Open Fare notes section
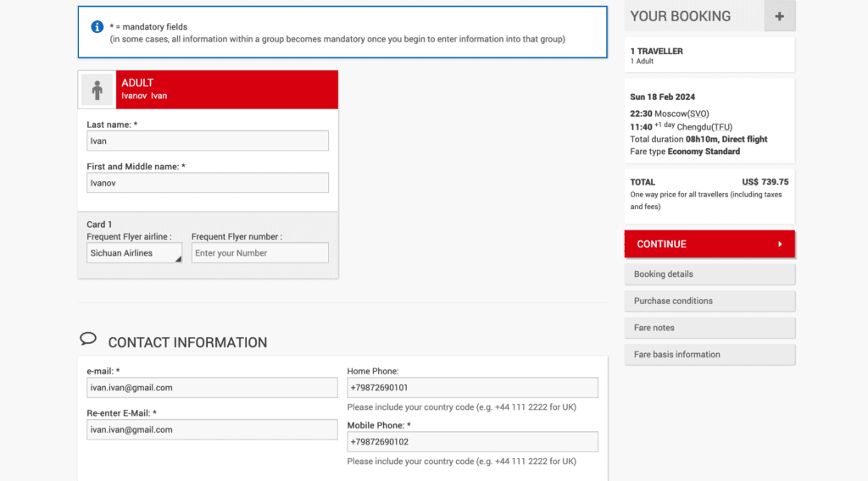868x481 pixels. coord(709,328)
